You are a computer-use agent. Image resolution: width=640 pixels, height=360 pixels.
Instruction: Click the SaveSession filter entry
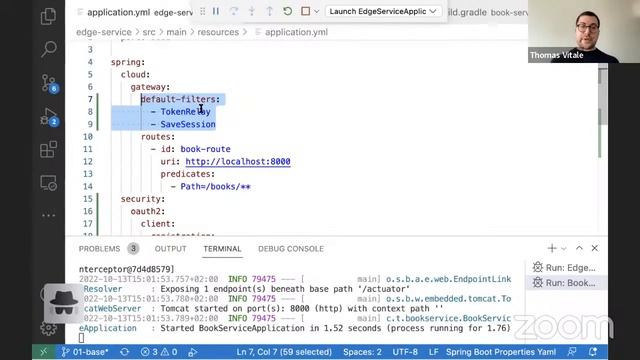[188, 124]
